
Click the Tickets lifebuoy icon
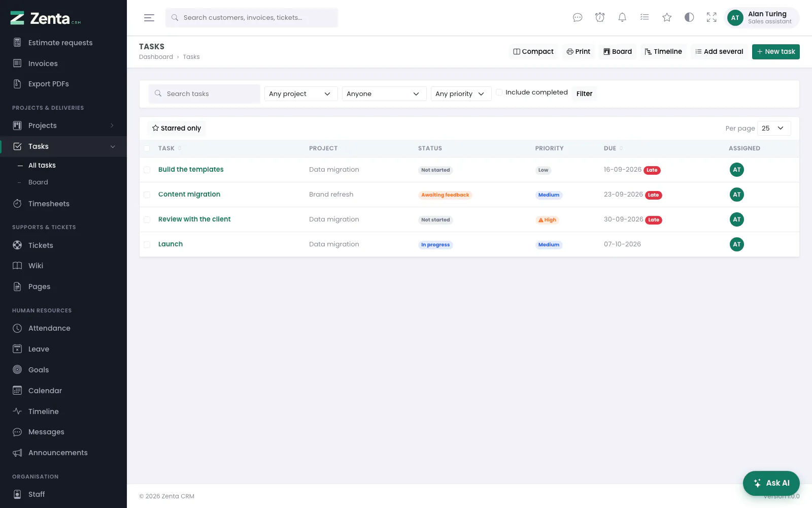tap(17, 245)
